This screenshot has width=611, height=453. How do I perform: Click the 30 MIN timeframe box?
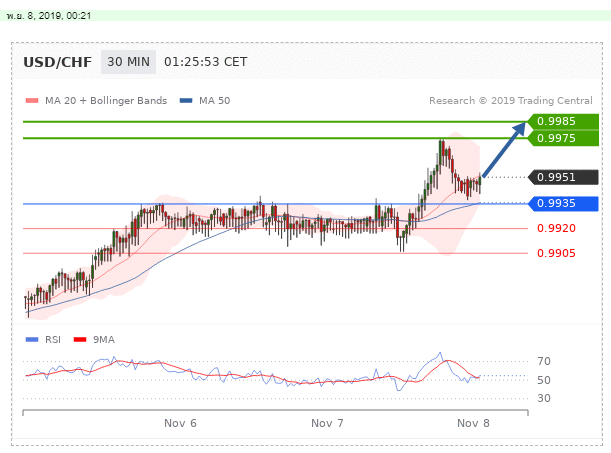click(x=128, y=62)
